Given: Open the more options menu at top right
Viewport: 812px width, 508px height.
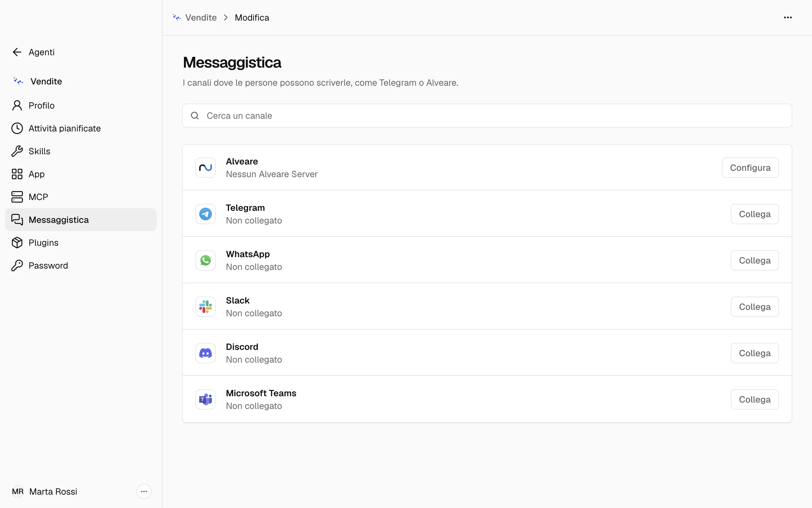Looking at the screenshot, I should (788, 17).
